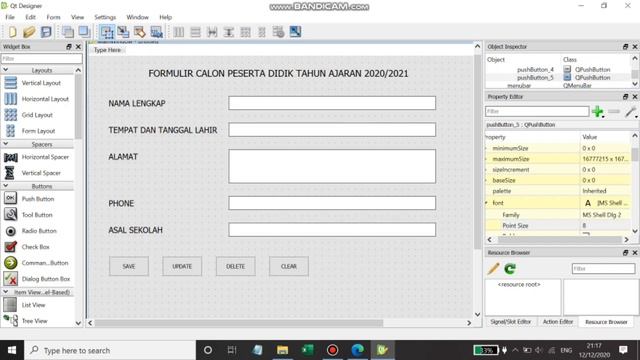Select Dialog Button Box widget
Viewport: 640px width, 360px height.
click(x=46, y=279)
